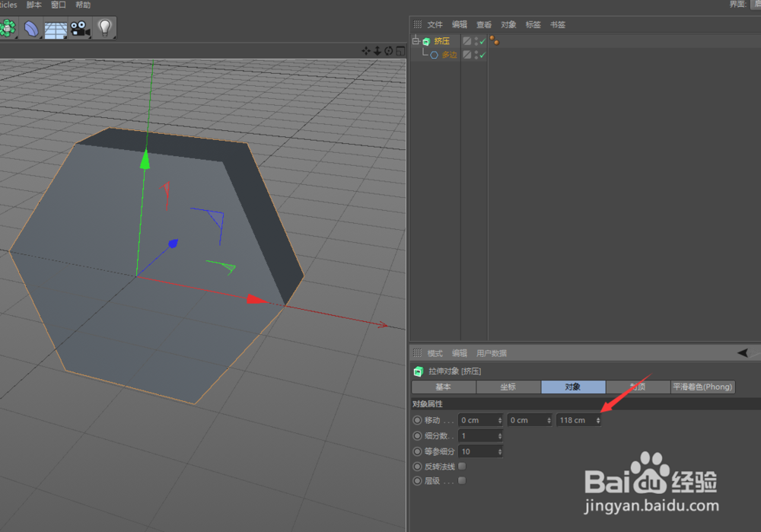Toggle visibility dots for the 挤压 object
This screenshot has width=761, height=532.
coord(476,41)
